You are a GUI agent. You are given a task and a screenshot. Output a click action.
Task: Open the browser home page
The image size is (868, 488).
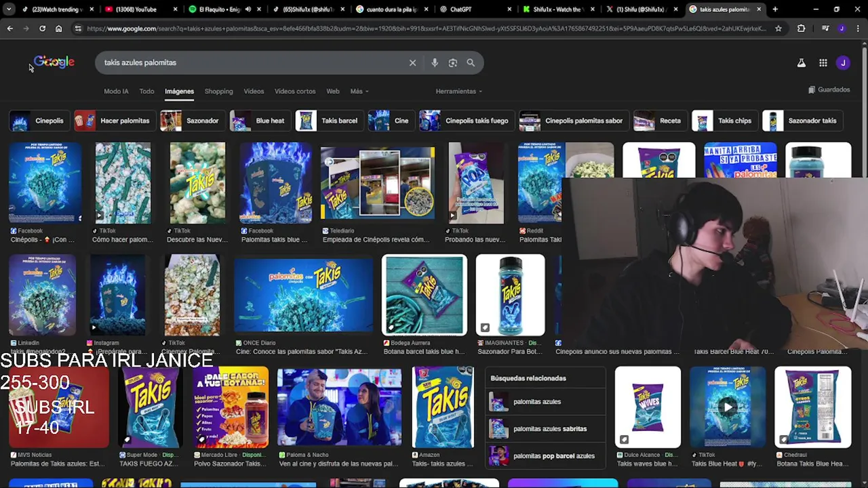point(58,28)
